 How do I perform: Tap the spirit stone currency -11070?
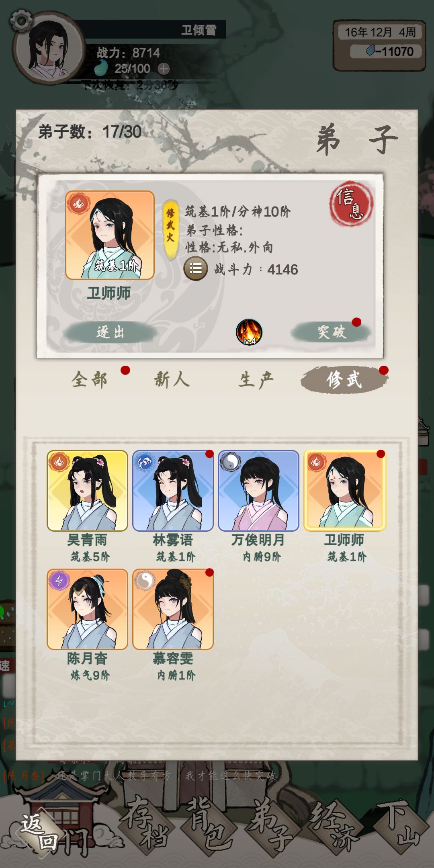click(386, 51)
